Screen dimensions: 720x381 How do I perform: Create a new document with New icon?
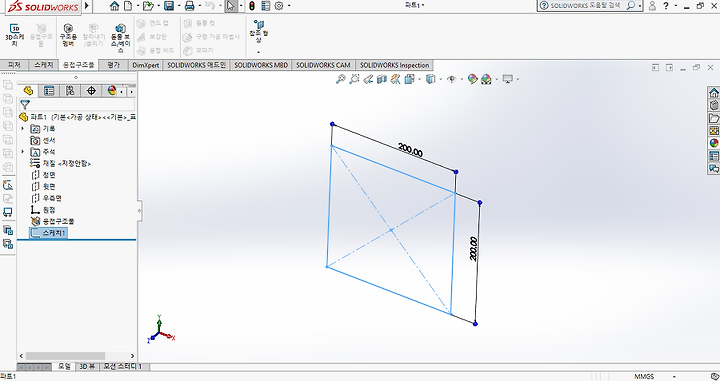click(128, 6)
